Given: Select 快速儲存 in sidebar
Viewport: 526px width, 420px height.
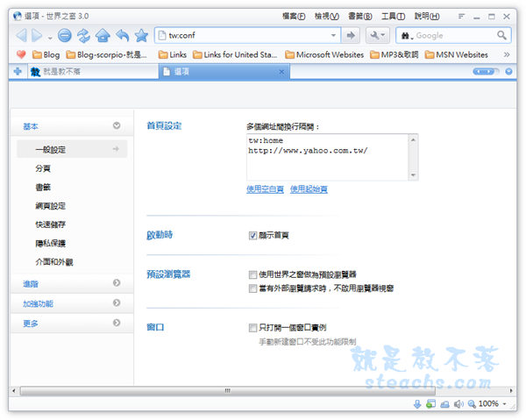Looking at the screenshot, I should click(50, 224).
